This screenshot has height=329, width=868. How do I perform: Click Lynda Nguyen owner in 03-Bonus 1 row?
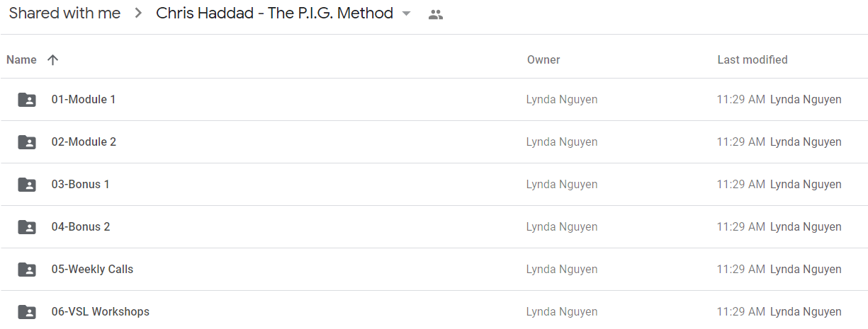click(x=562, y=185)
